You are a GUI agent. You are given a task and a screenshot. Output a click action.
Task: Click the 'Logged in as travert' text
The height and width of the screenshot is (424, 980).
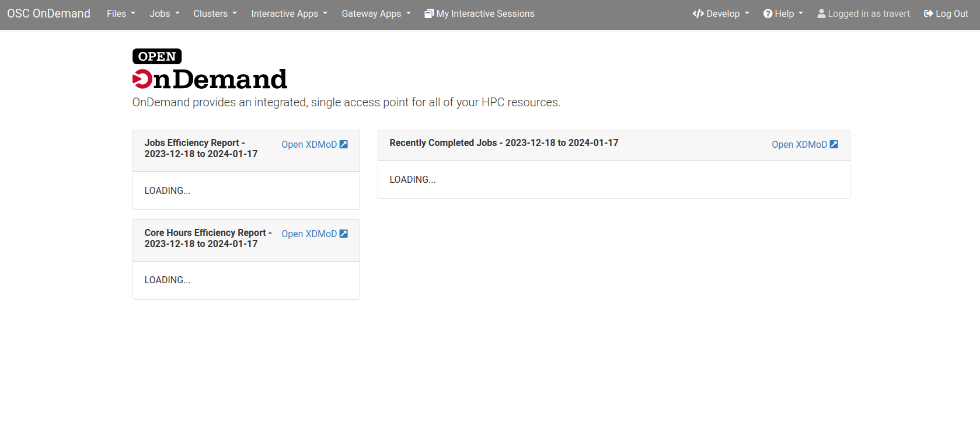pos(869,13)
